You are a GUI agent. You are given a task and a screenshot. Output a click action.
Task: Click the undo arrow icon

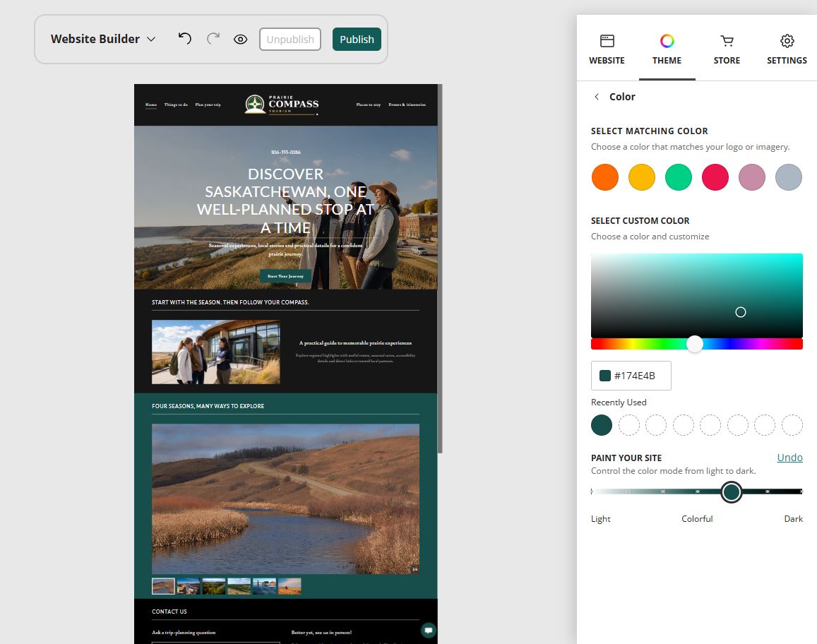(x=184, y=39)
